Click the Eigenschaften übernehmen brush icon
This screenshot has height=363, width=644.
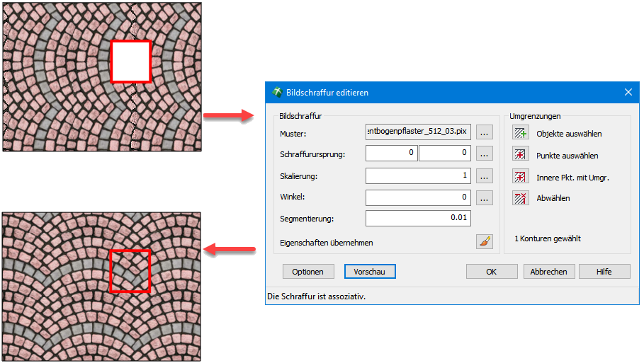(484, 242)
